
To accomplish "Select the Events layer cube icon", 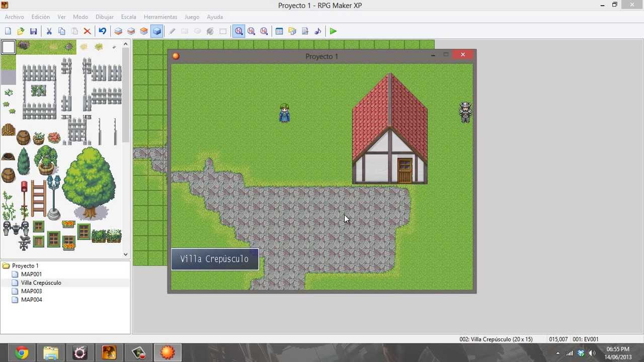I will click(157, 31).
